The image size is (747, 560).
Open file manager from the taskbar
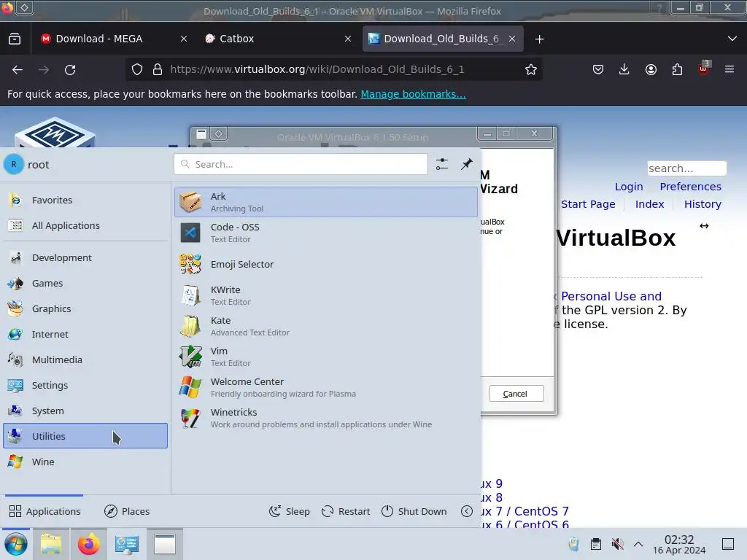click(x=51, y=544)
